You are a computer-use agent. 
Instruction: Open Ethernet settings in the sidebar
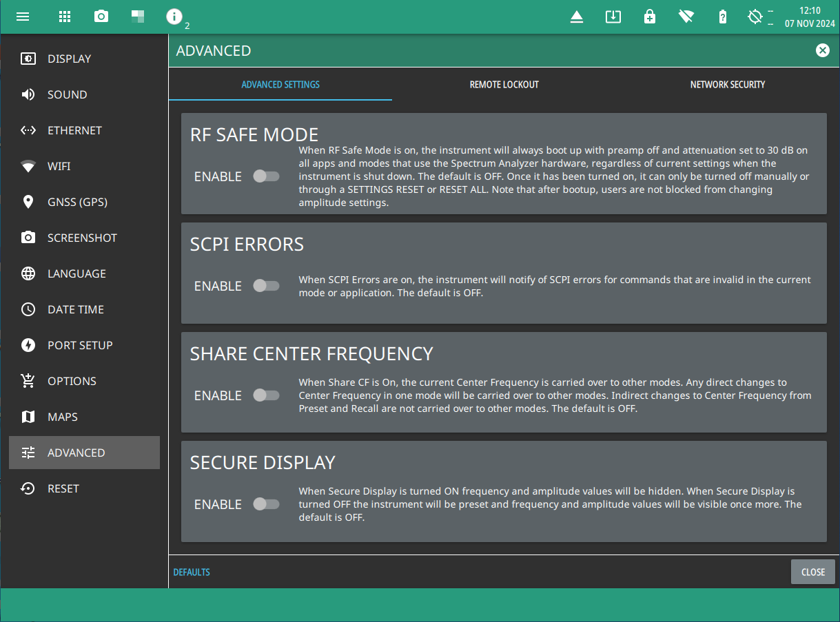74,130
